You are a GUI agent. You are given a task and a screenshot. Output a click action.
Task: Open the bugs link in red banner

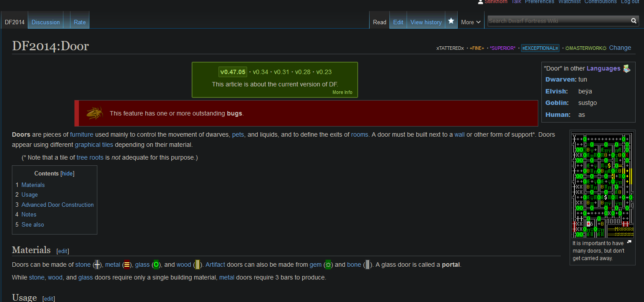point(234,113)
